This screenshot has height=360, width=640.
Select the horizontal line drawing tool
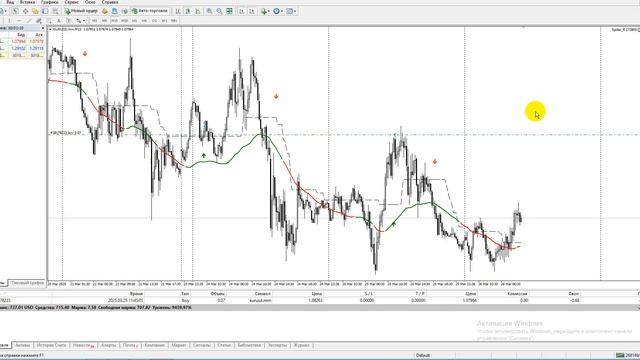tap(19, 20)
